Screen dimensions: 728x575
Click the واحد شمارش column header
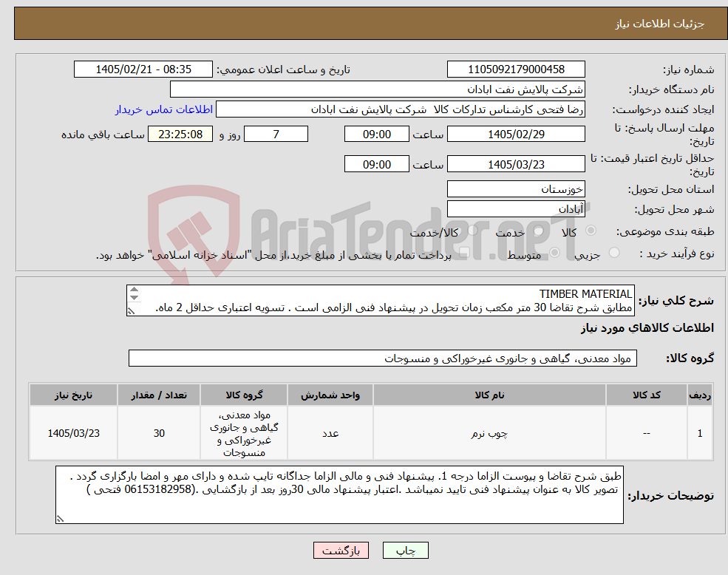(x=330, y=395)
